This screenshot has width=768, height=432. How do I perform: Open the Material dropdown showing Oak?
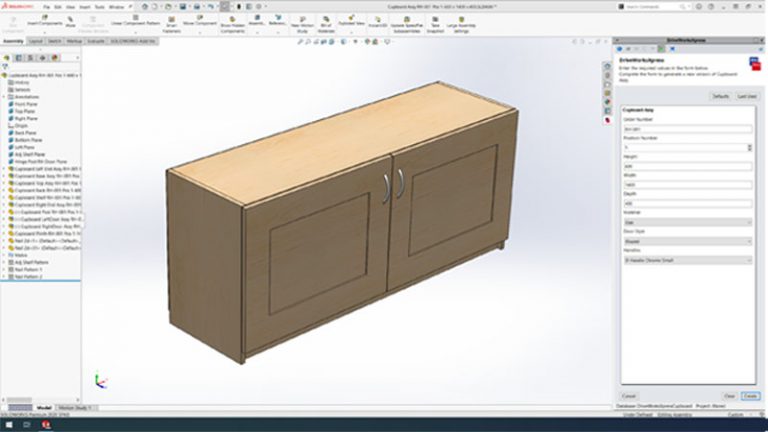click(688, 222)
